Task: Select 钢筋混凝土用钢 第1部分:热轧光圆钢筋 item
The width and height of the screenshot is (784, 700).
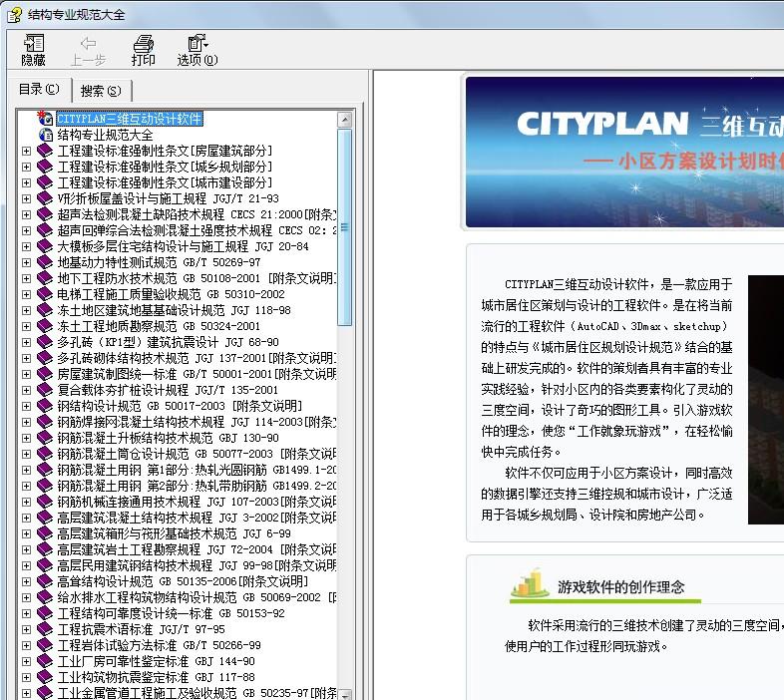Action: (196, 470)
